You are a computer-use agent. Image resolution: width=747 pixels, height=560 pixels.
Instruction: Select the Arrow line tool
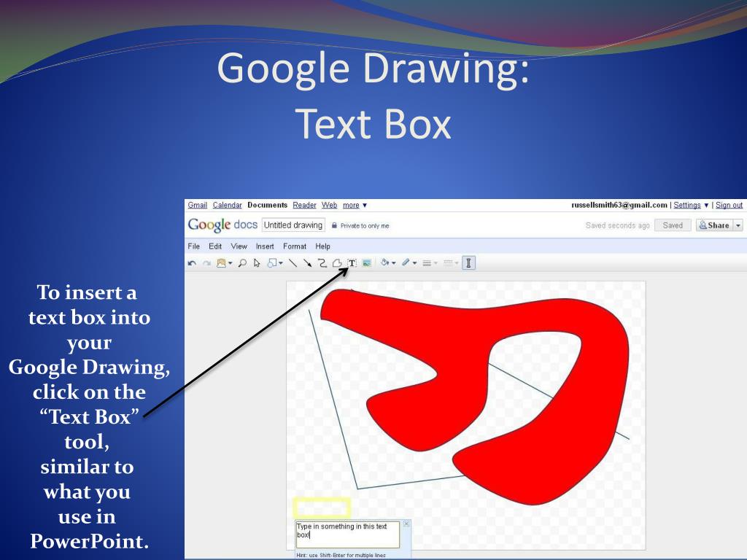(x=308, y=262)
